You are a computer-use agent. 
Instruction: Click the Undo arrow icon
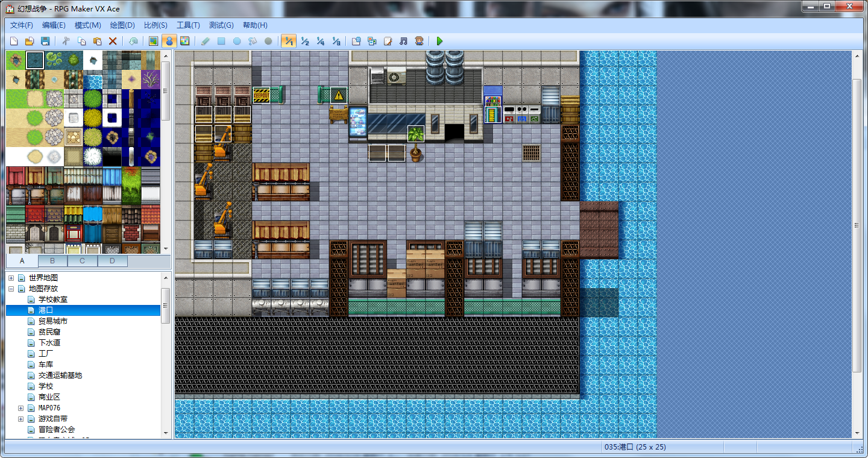point(133,41)
